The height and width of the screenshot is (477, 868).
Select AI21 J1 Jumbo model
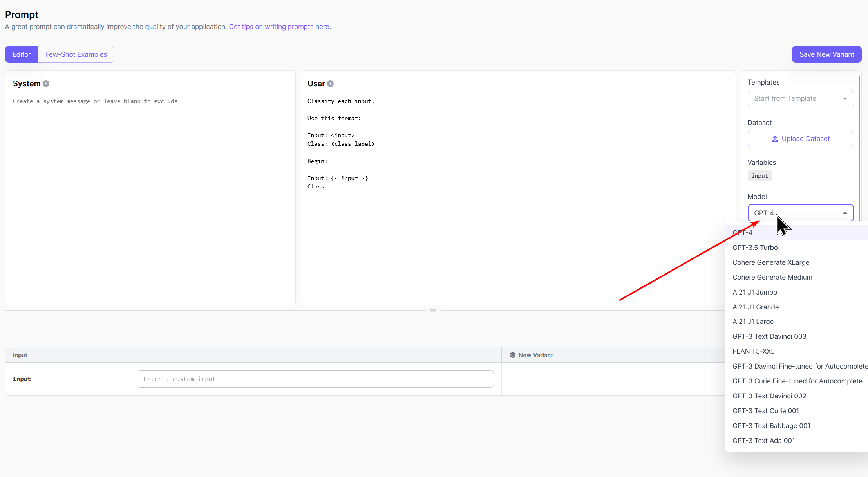click(x=755, y=292)
